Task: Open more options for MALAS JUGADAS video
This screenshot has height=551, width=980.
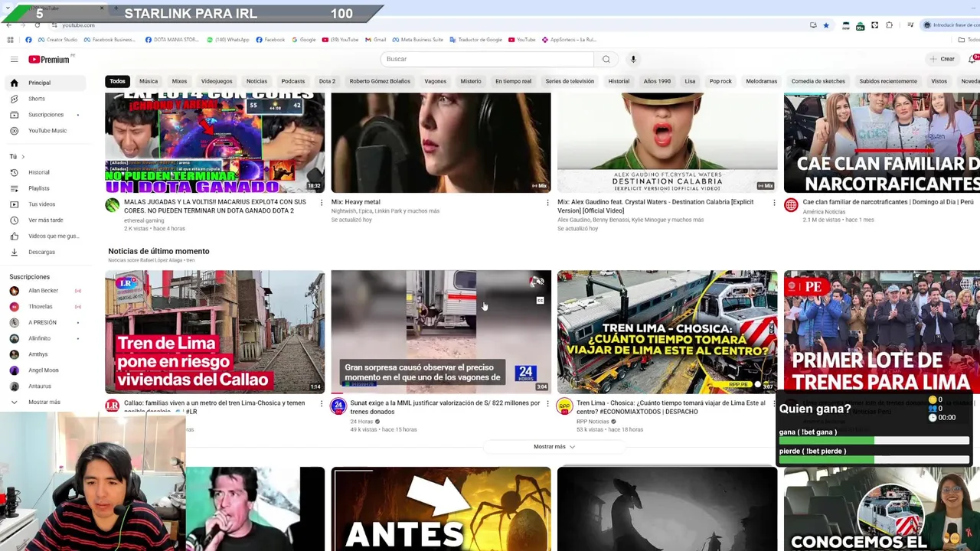Action: pyautogui.click(x=321, y=203)
